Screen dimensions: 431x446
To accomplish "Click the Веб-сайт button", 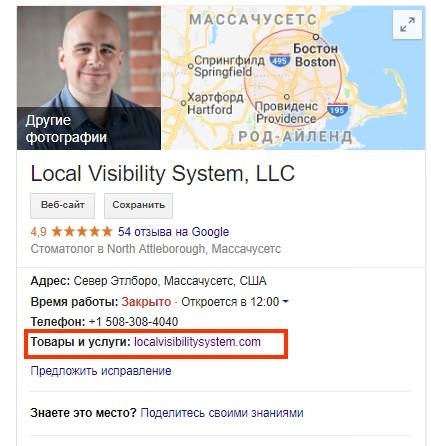I will (63, 205).
